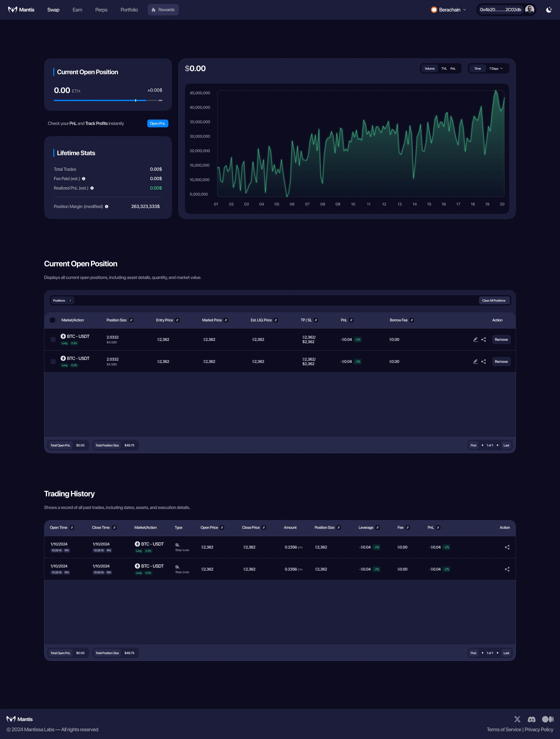Viewport: 560px width, 739px height.
Task: Go to the previous page of the positions table
Action: tap(482, 445)
